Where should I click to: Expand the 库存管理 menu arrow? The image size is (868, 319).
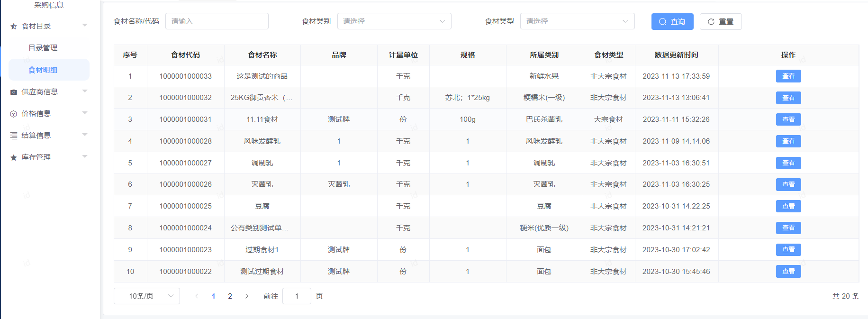coord(85,156)
